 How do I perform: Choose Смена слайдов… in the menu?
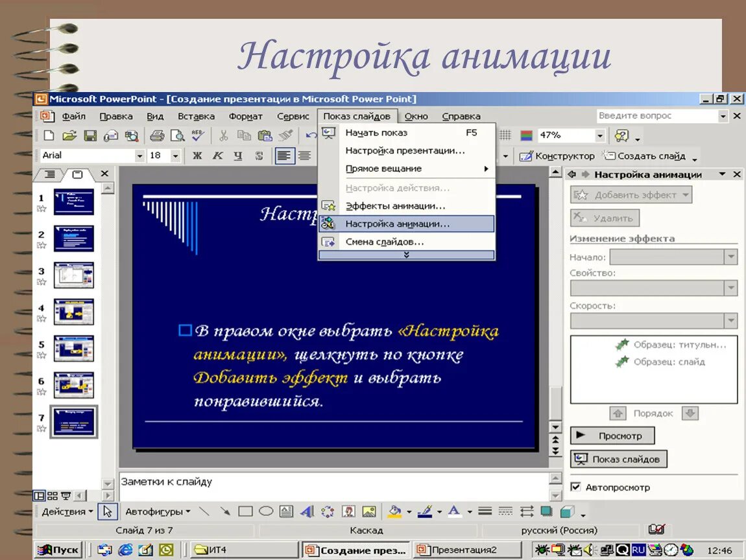point(406,242)
